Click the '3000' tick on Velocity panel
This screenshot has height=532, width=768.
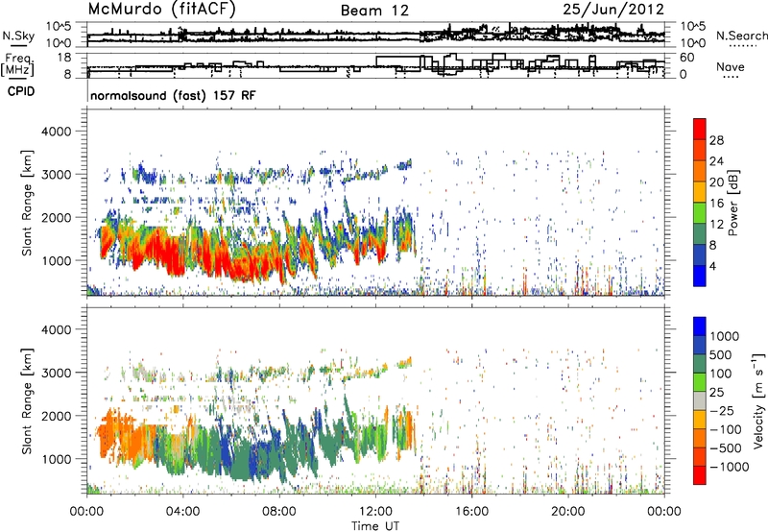pos(57,373)
